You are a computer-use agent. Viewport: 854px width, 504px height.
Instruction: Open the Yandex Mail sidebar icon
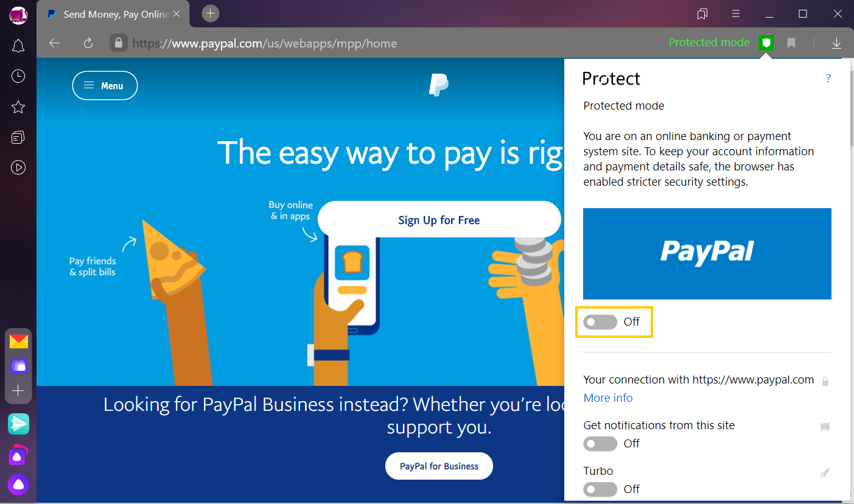(18, 341)
